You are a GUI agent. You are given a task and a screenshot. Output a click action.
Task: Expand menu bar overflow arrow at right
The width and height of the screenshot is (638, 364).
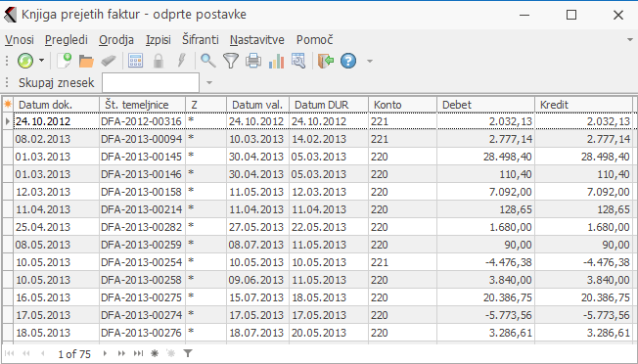tap(630, 40)
